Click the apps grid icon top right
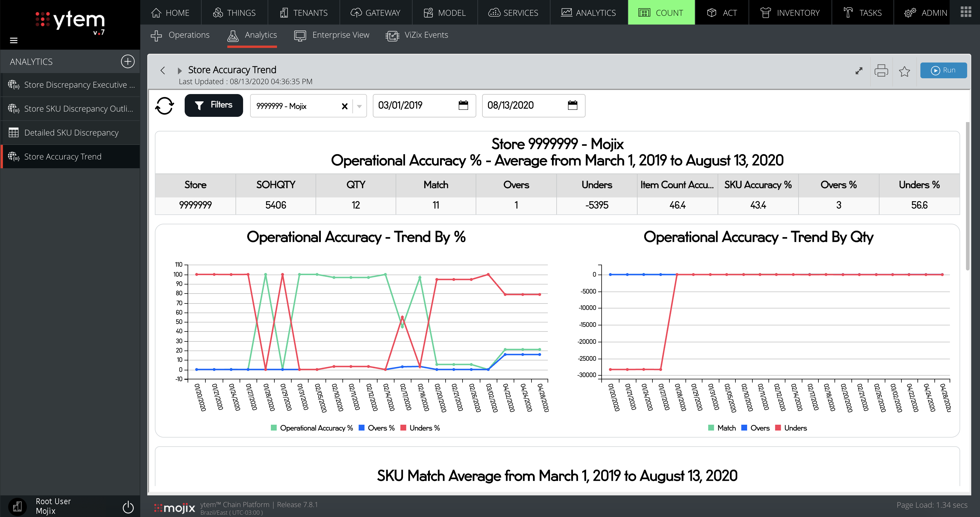The image size is (980, 517). pyautogui.click(x=966, y=12)
